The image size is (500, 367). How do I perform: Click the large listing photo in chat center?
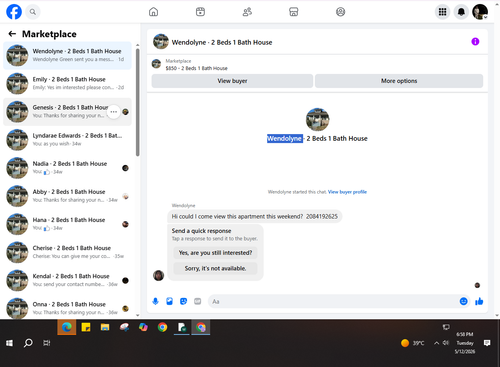click(317, 119)
